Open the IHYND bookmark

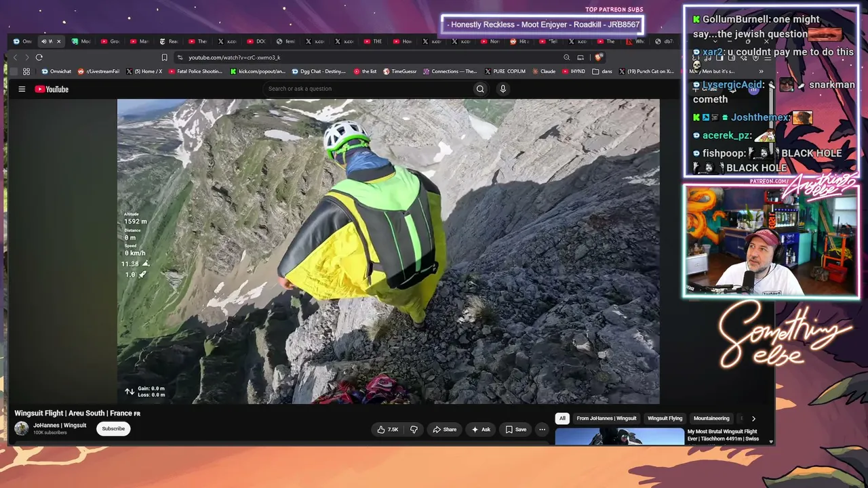[574, 71]
